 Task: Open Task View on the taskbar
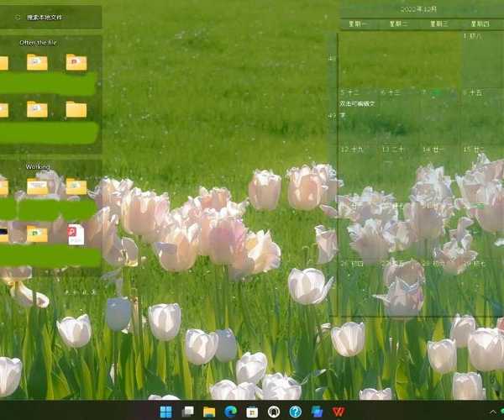(187, 412)
